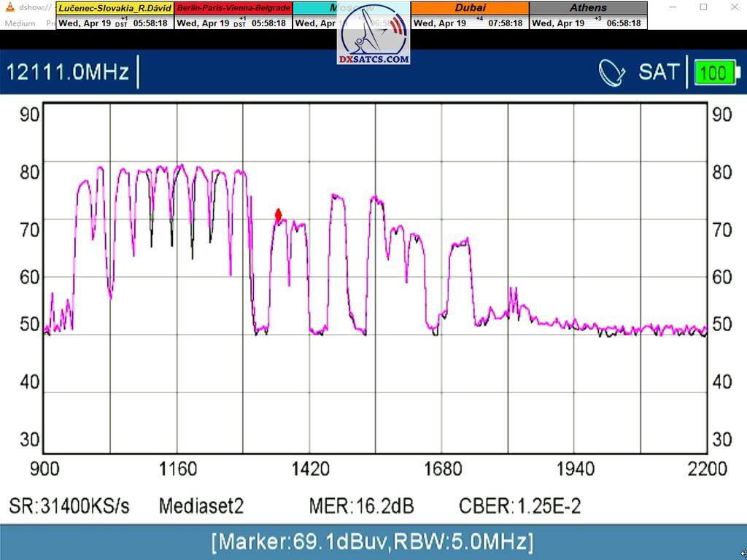Click the 12111.0MHz frequency field

68,72
